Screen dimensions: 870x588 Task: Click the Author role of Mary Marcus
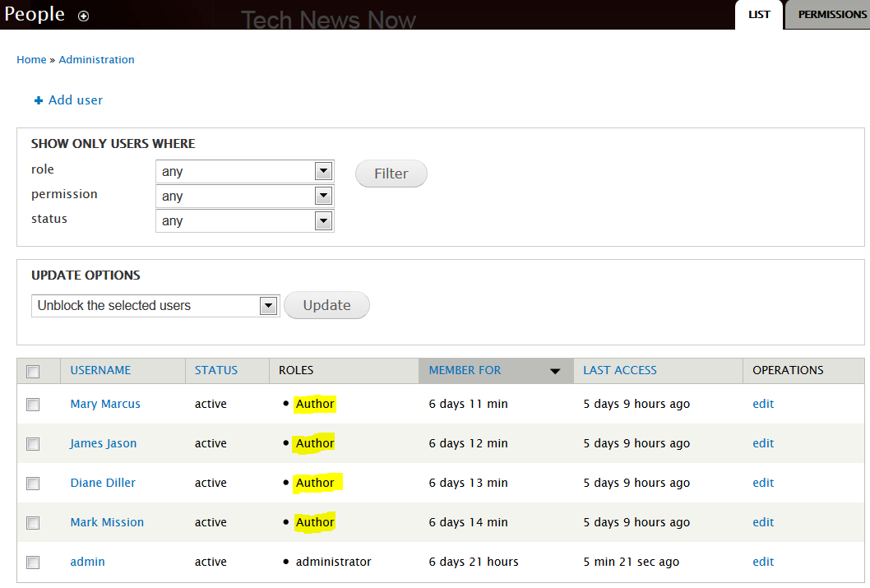(x=315, y=404)
